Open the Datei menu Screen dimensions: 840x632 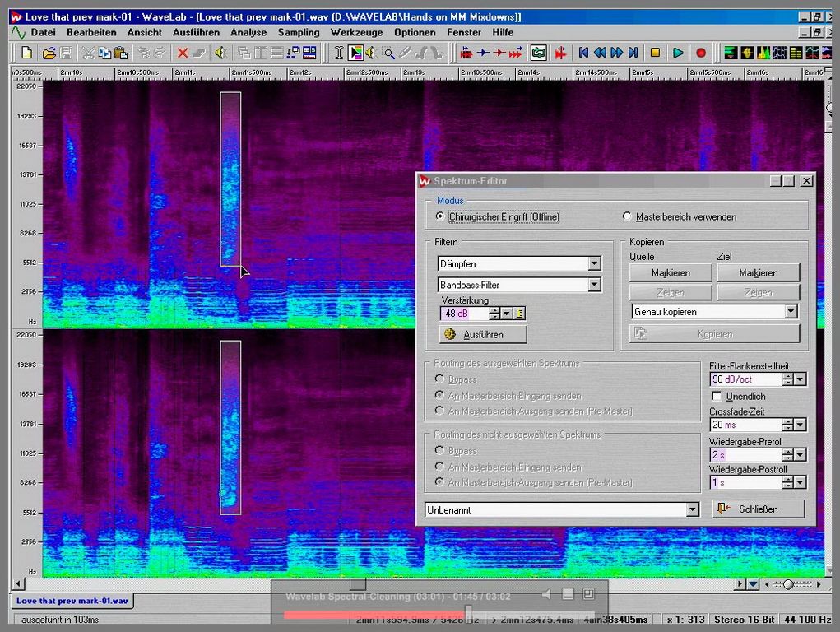44,32
